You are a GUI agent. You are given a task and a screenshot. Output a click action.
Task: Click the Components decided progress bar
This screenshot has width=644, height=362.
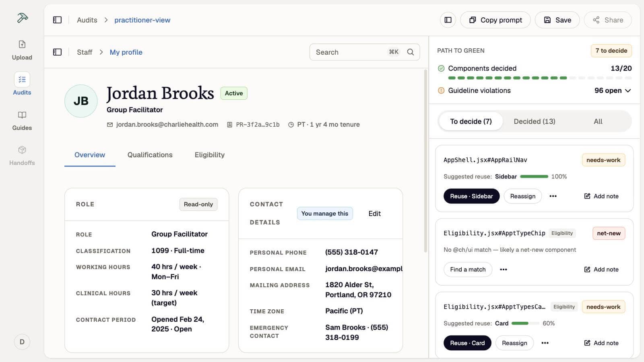click(540, 78)
